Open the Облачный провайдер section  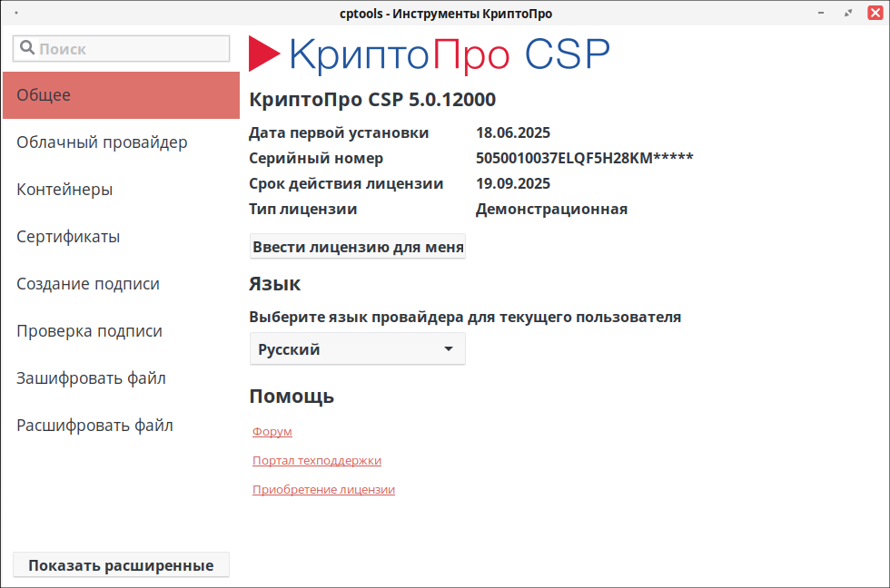(x=121, y=142)
